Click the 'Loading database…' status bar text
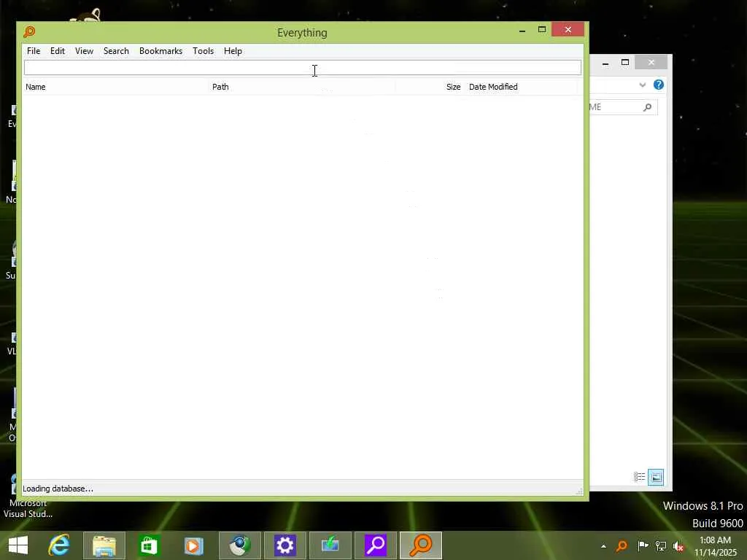This screenshot has width=747, height=560. pyautogui.click(x=58, y=489)
